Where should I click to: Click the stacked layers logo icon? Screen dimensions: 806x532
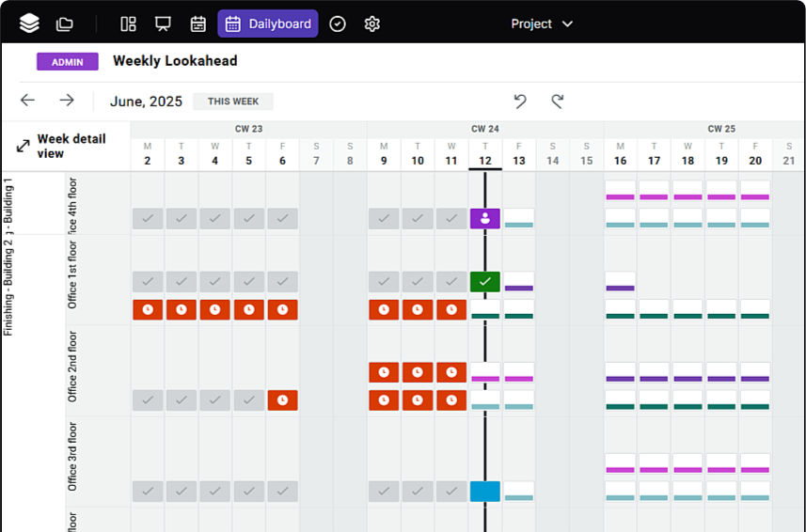(x=29, y=23)
